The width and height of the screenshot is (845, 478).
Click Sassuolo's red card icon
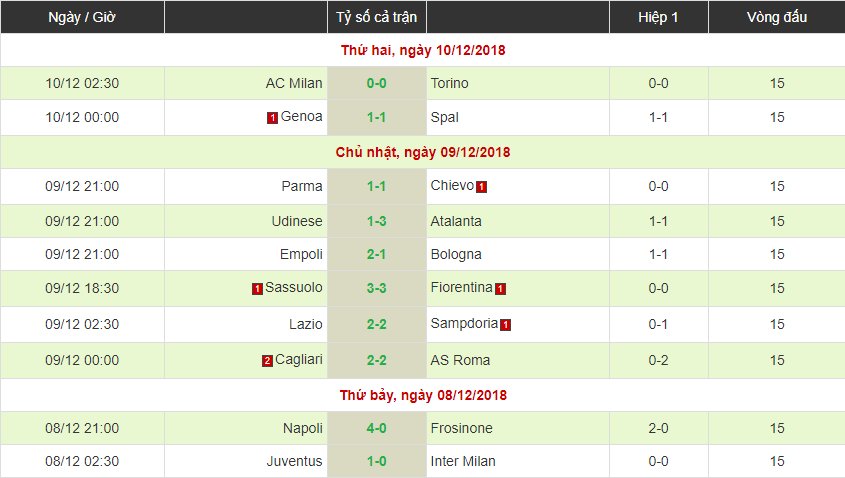coord(257,289)
